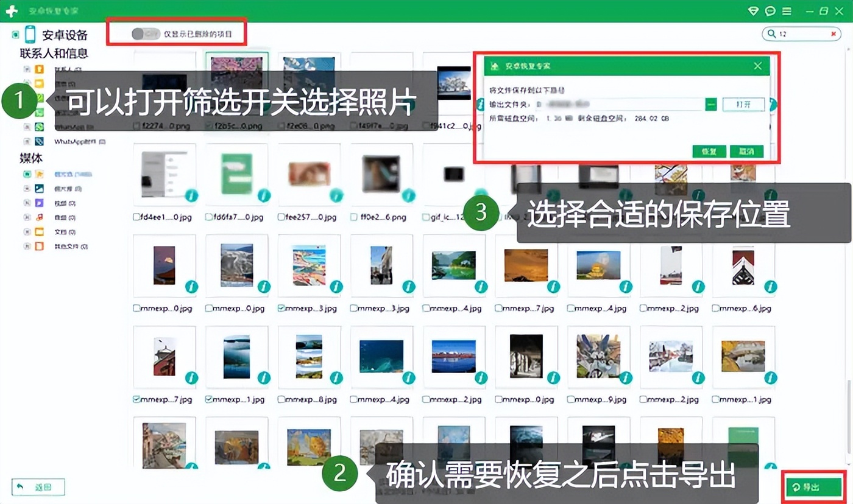This screenshot has width=853, height=504.
Task: Clear the search box with the red x
Action: click(x=834, y=34)
